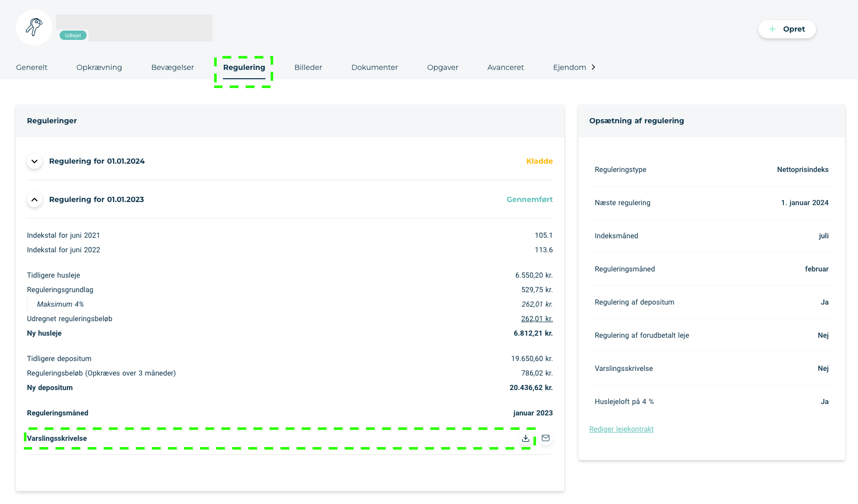Click Indeksmåned value juli

point(824,236)
